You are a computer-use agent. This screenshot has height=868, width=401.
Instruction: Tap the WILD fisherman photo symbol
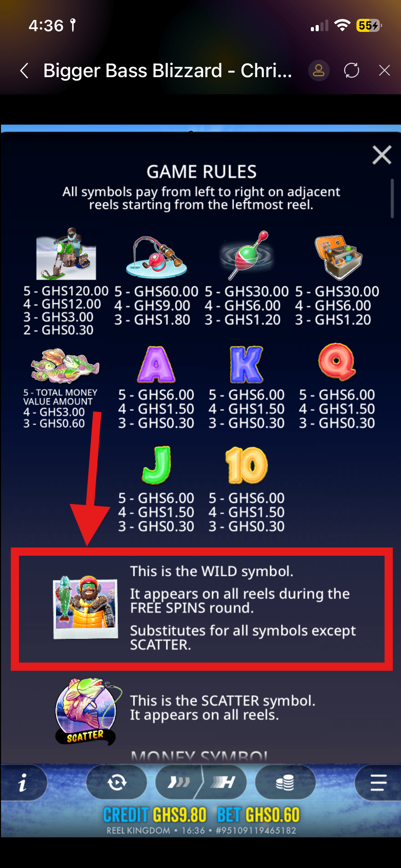click(x=86, y=607)
